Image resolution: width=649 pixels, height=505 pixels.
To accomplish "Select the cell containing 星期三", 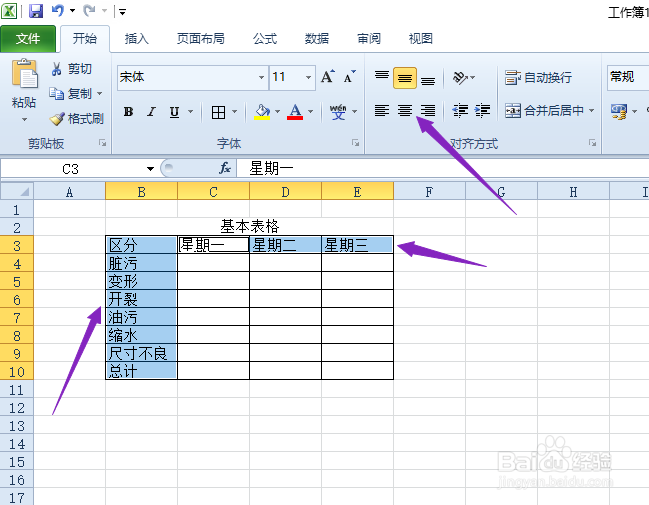I will click(357, 245).
